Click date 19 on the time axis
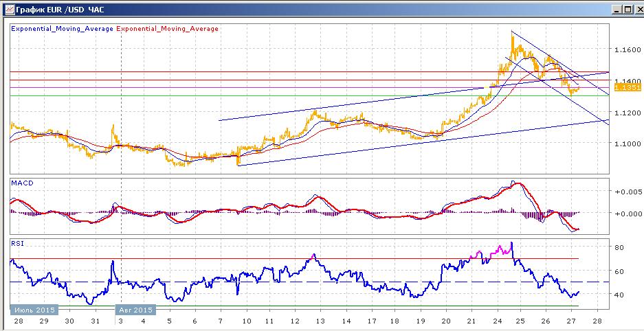This screenshot has width=644, height=331. pyautogui.click(x=420, y=321)
